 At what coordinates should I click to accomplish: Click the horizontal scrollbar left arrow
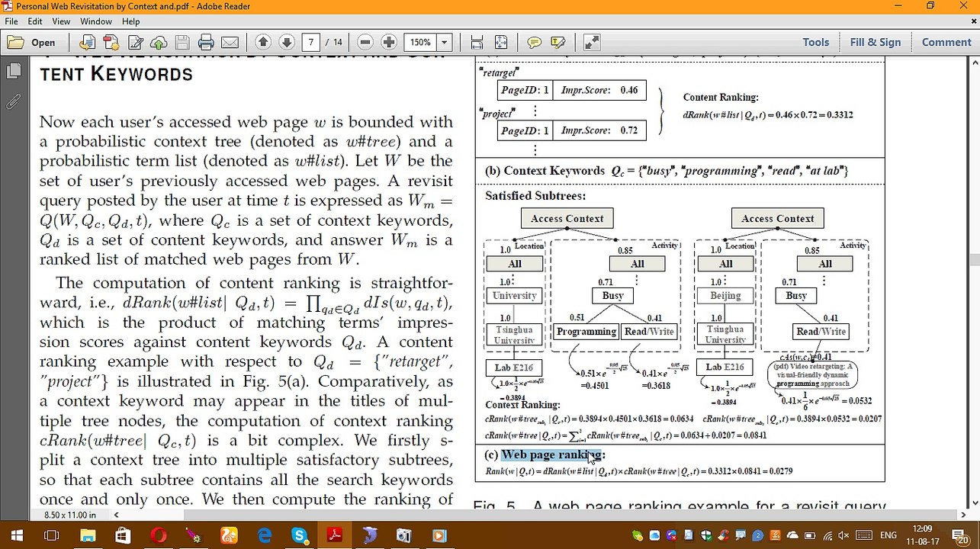pos(117,515)
